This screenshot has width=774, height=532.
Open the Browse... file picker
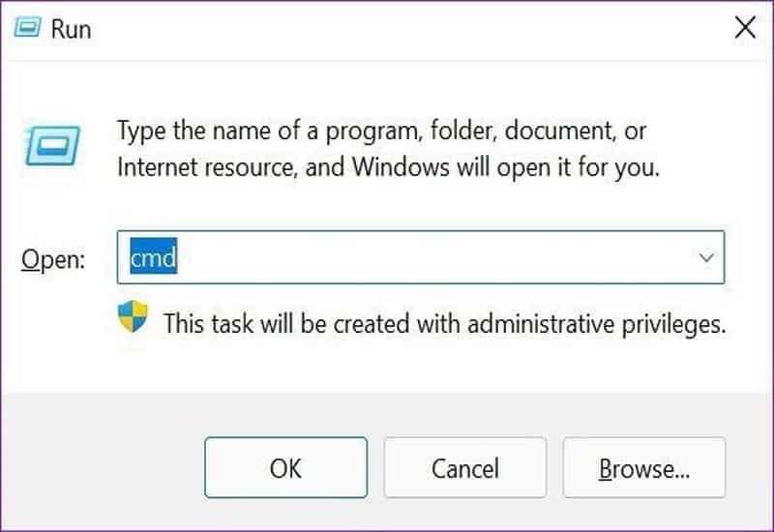pyautogui.click(x=643, y=469)
